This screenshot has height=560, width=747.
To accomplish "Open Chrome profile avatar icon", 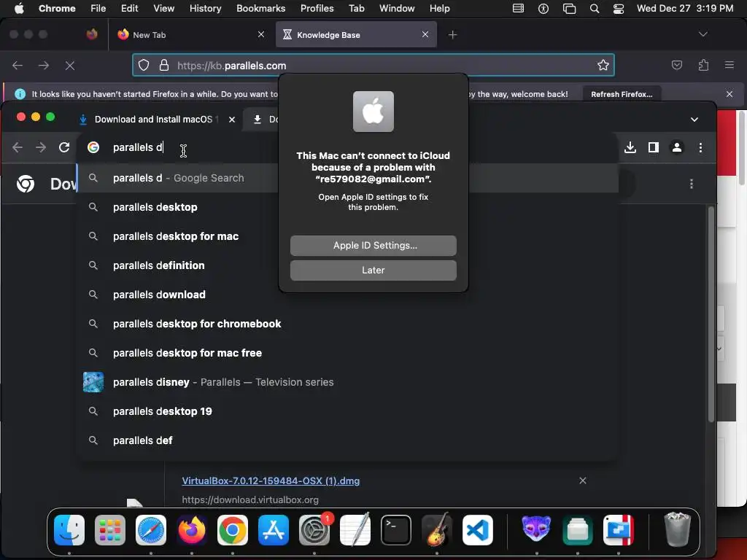I will tap(677, 147).
